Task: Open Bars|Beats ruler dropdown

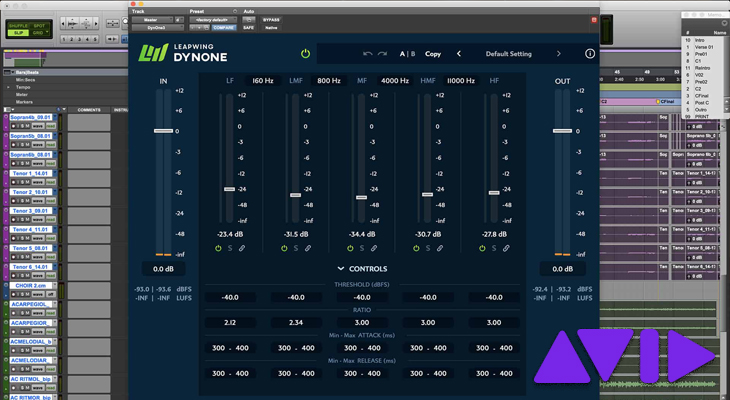Action: (13, 72)
